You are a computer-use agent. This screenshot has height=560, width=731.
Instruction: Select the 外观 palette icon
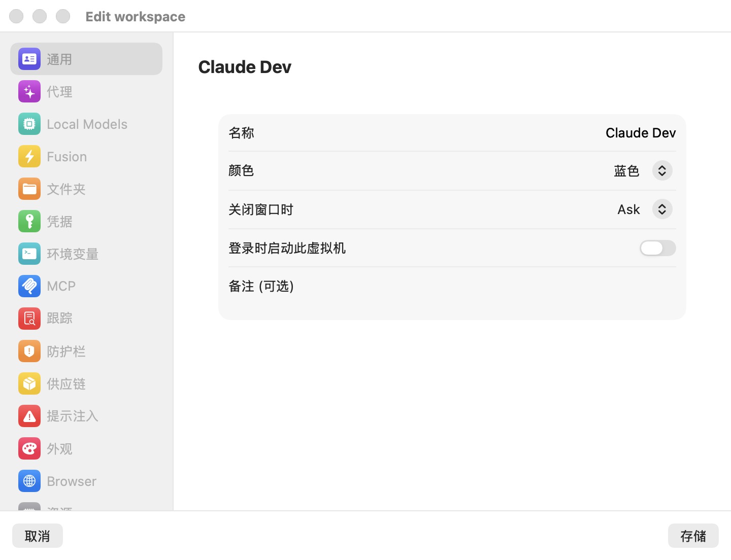point(29,448)
